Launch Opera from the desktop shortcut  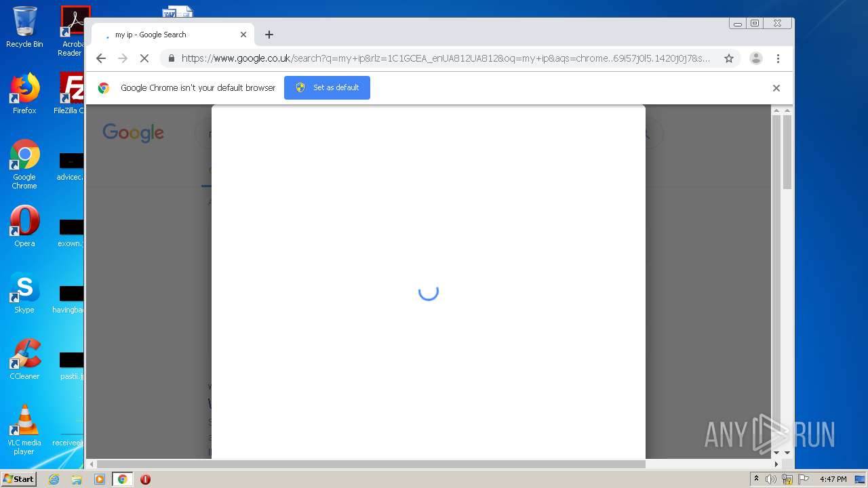24,226
